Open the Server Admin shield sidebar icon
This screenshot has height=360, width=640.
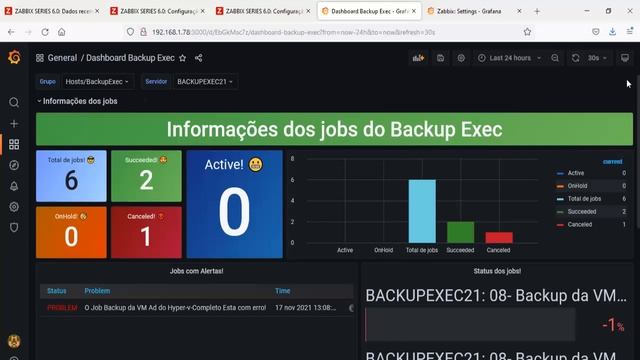click(14, 227)
